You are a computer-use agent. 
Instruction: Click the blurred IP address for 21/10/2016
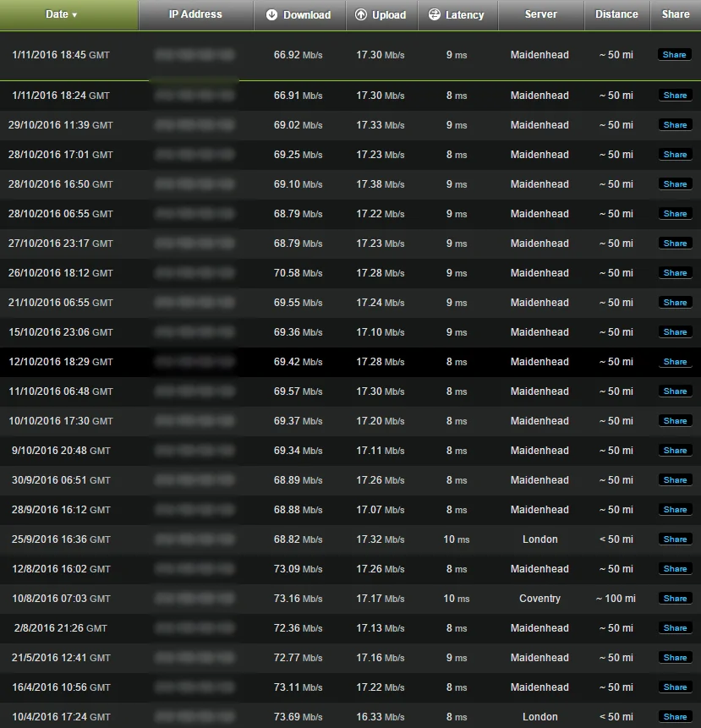click(x=194, y=303)
